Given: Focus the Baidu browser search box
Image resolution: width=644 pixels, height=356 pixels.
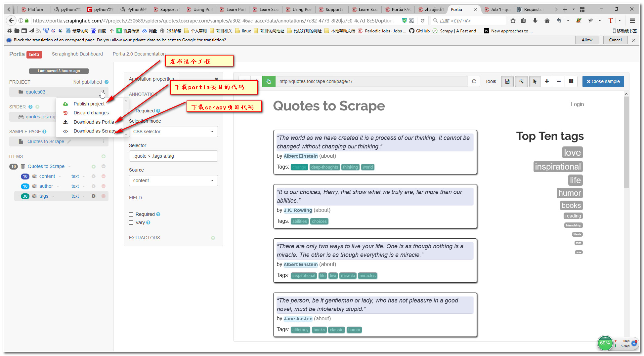Looking at the screenshot, I should pos(468,20).
